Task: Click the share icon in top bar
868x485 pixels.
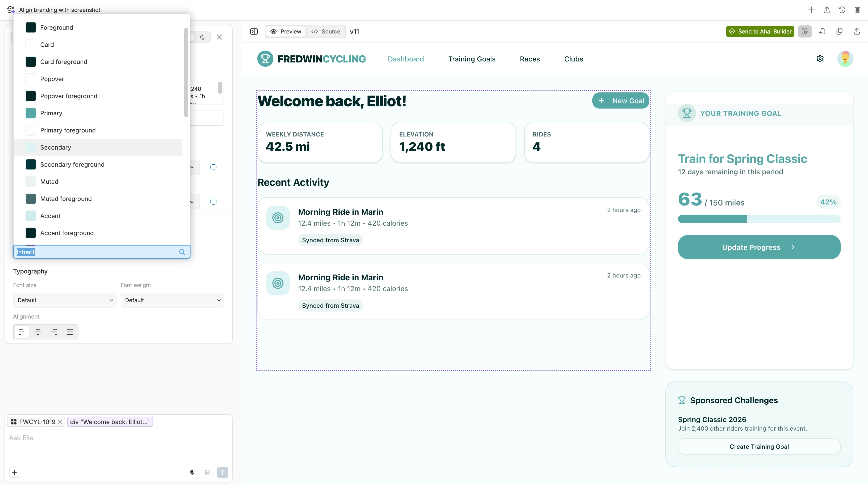Action: pyautogui.click(x=826, y=10)
